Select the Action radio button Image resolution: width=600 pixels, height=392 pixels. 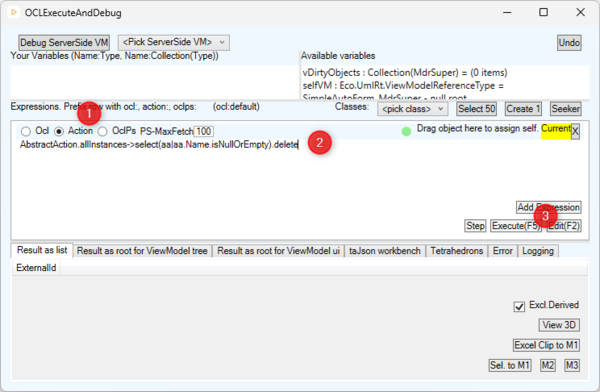(59, 131)
